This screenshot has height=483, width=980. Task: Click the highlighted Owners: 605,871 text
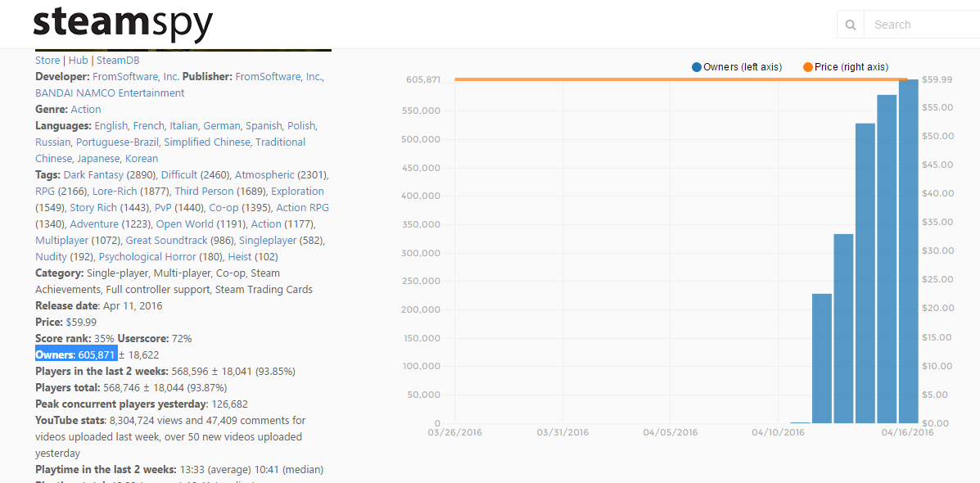tap(76, 354)
